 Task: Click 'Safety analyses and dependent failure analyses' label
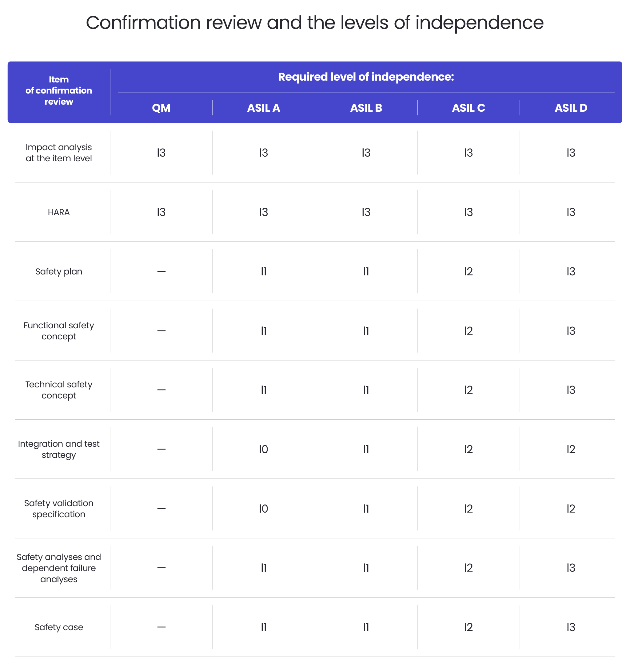click(59, 568)
